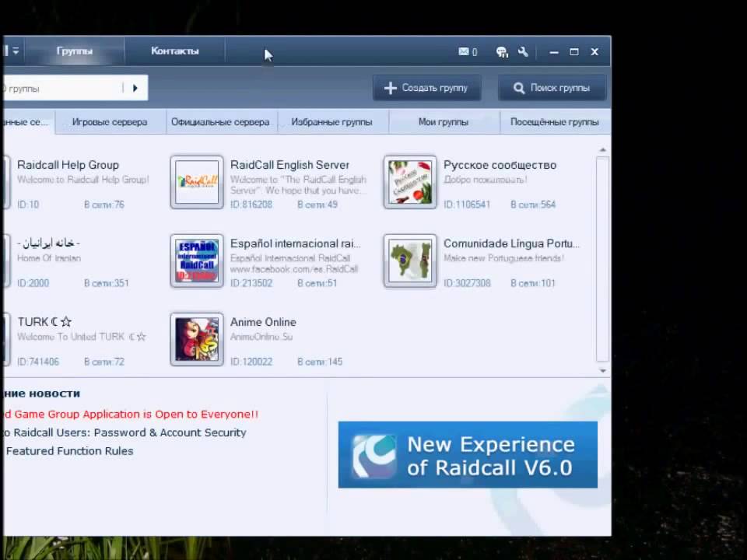Click the ID:3027308 text
This screenshot has height=560, width=747.
(467, 283)
